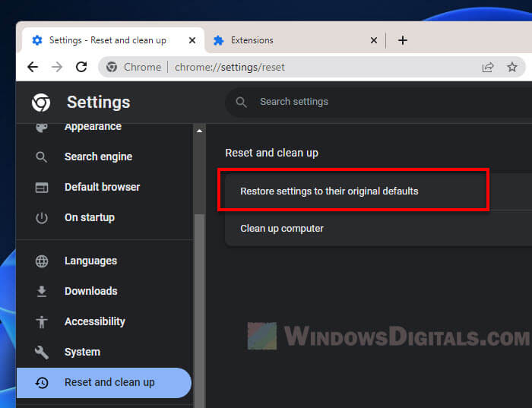This screenshot has width=532, height=408.
Task: Click the sidebar scroll up arrow
Action: pos(200,131)
